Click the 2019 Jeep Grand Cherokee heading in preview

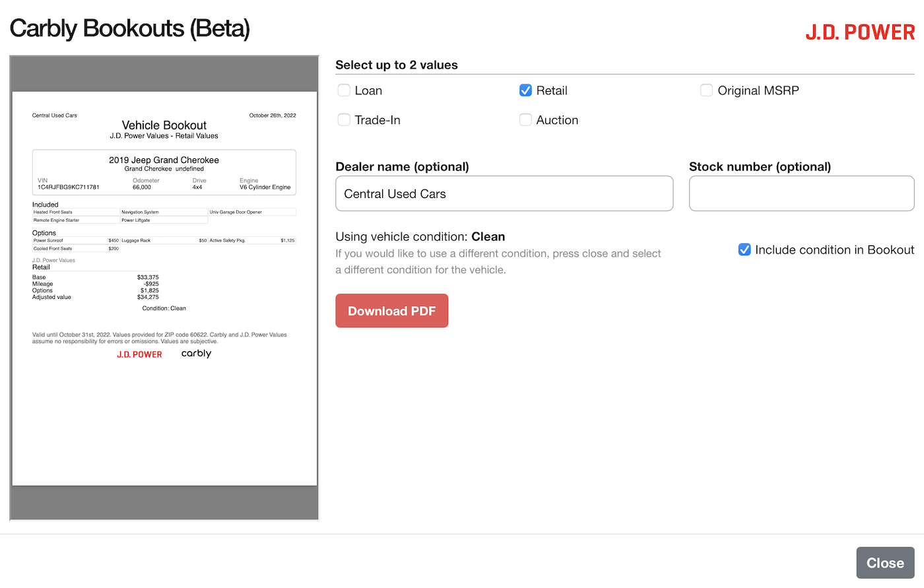pos(164,159)
